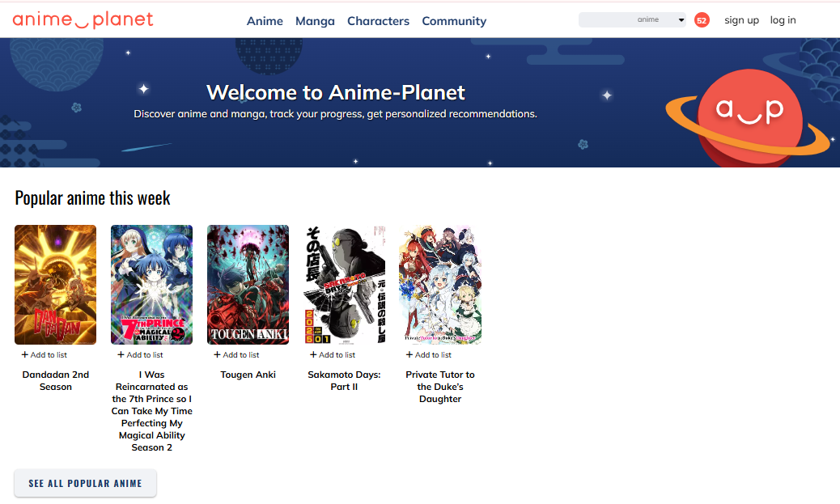
Task: Add 7th Prince Season 2 to list
Action: pyautogui.click(x=140, y=354)
